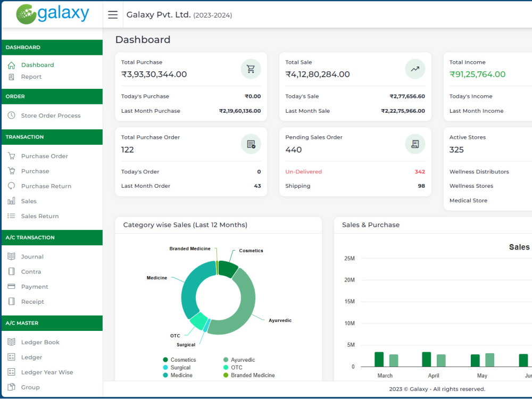Open the Purchase Return page

point(46,186)
